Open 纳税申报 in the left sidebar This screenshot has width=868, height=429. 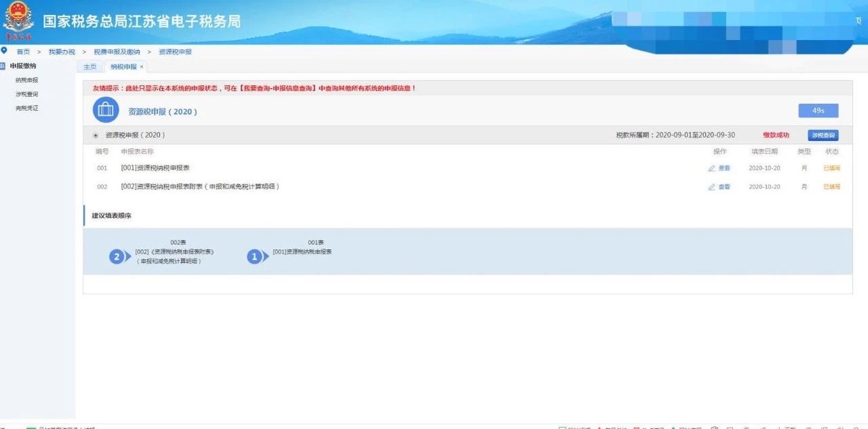tap(26, 80)
